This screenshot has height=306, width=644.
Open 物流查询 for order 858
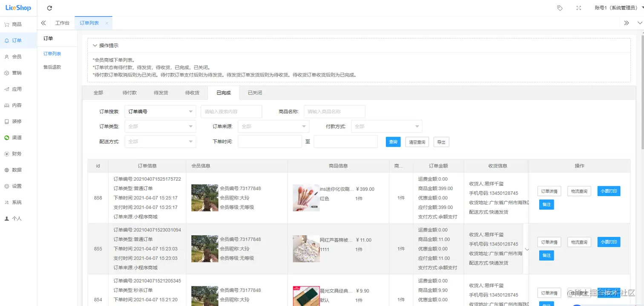579,191
